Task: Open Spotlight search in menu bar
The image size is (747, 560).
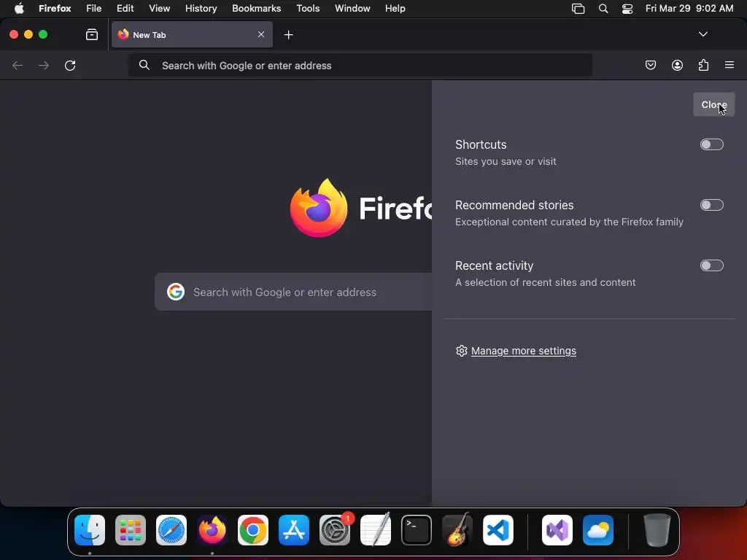Action: pyautogui.click(x=603, y=9)
